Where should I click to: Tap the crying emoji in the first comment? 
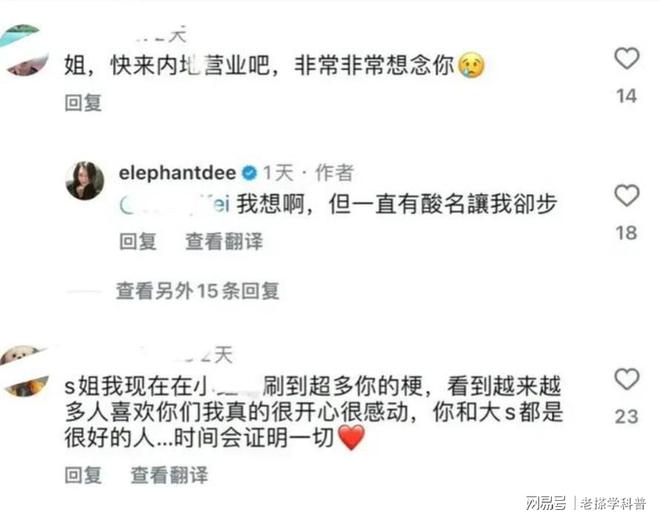(x=471, y=65)
